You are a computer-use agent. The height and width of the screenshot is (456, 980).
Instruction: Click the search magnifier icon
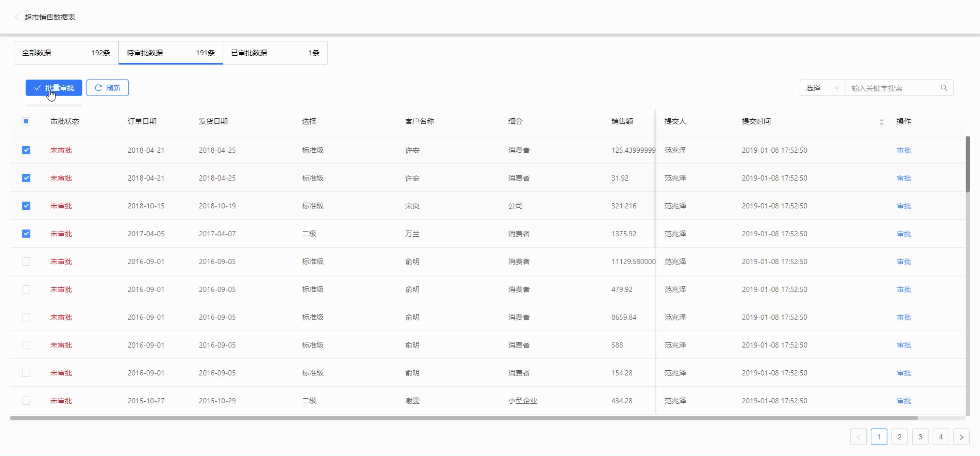(944, 88)
